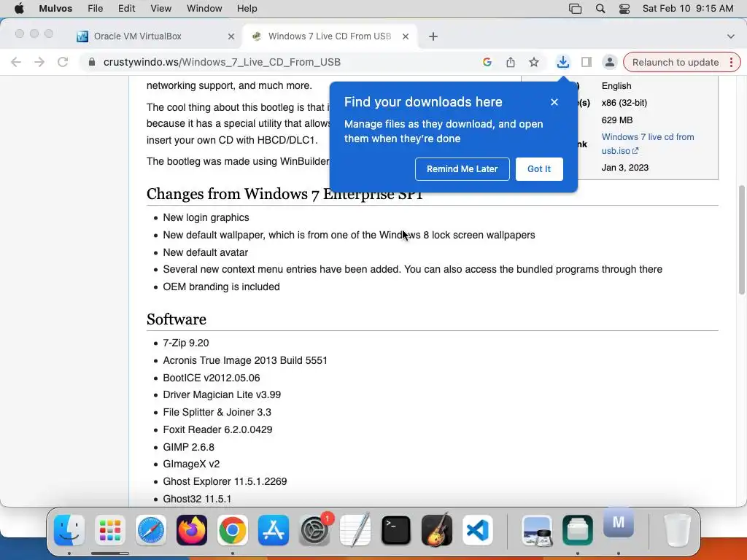Click the '629 MB' size value
747x560 pixels.
(616, 120)
